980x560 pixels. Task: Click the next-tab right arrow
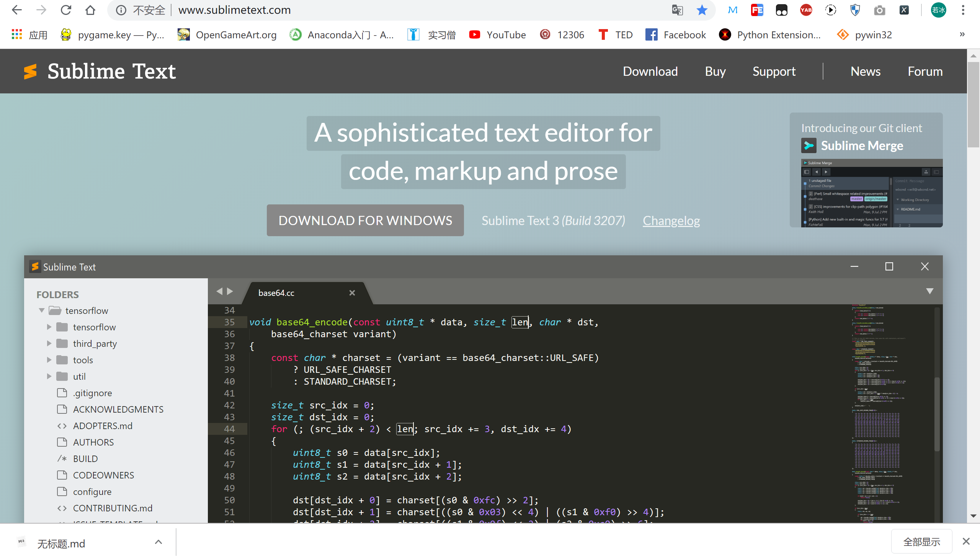pyautogui.click(x=230, y=291)
